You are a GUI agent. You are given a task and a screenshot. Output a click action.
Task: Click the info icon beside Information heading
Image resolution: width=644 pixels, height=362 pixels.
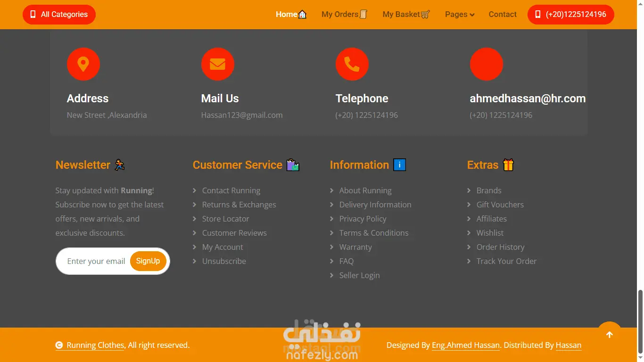click(x=399, y=165)
